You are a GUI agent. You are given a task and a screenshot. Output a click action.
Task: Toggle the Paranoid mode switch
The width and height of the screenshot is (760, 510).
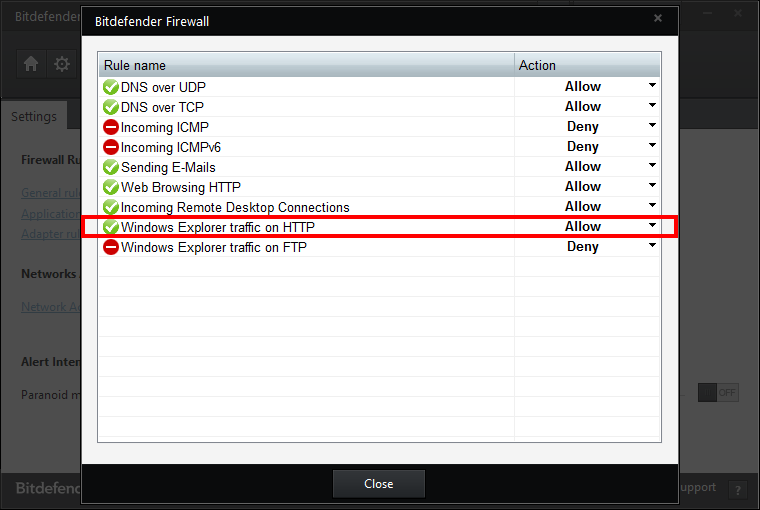[x=718, y=393]
